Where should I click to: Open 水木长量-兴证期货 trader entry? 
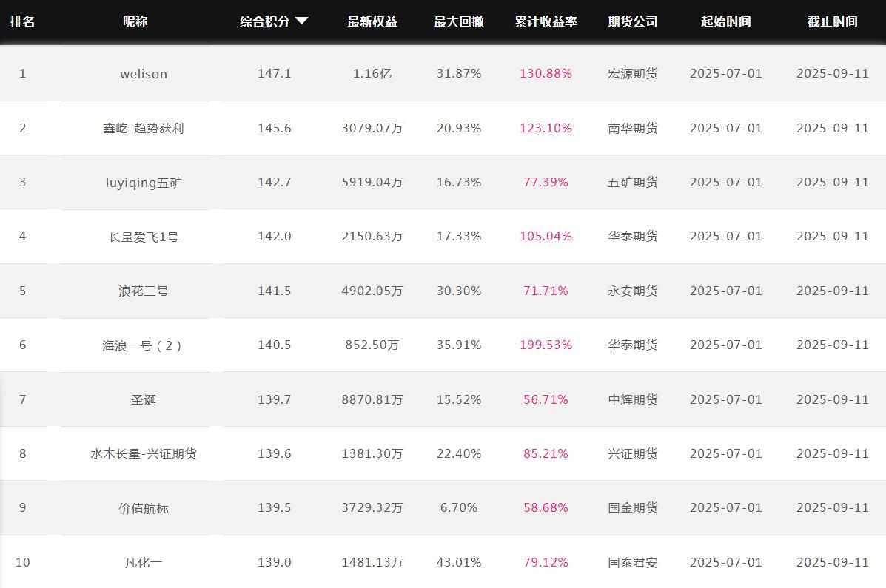144,454
